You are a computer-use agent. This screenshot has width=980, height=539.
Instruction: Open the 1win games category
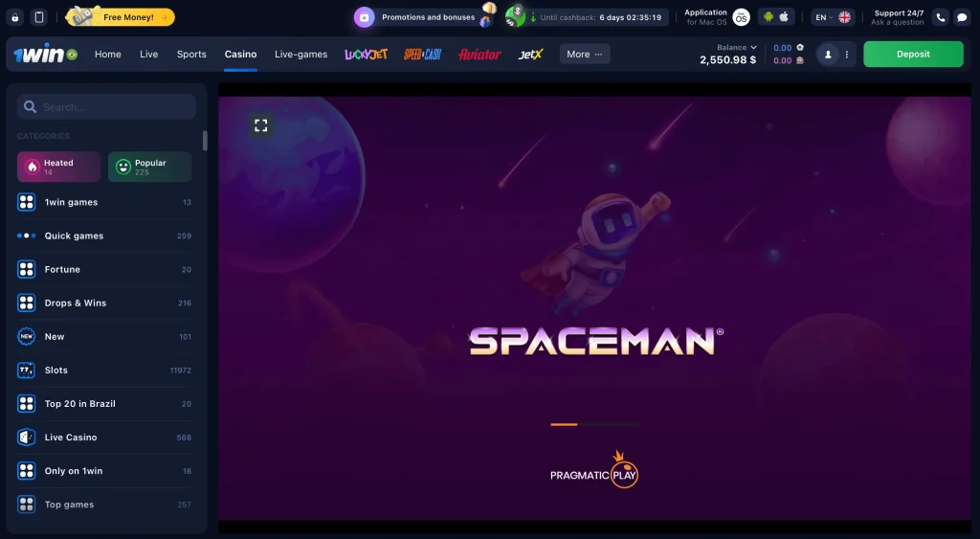105,203
